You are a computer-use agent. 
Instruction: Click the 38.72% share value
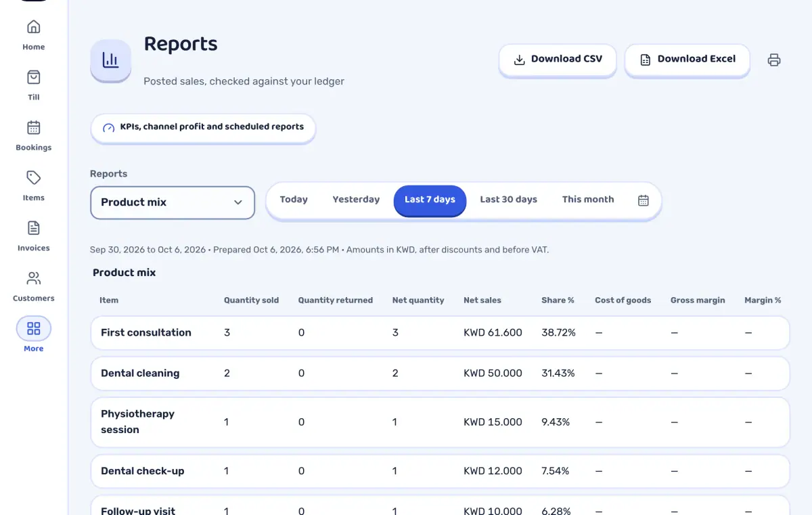coord(558,333)
